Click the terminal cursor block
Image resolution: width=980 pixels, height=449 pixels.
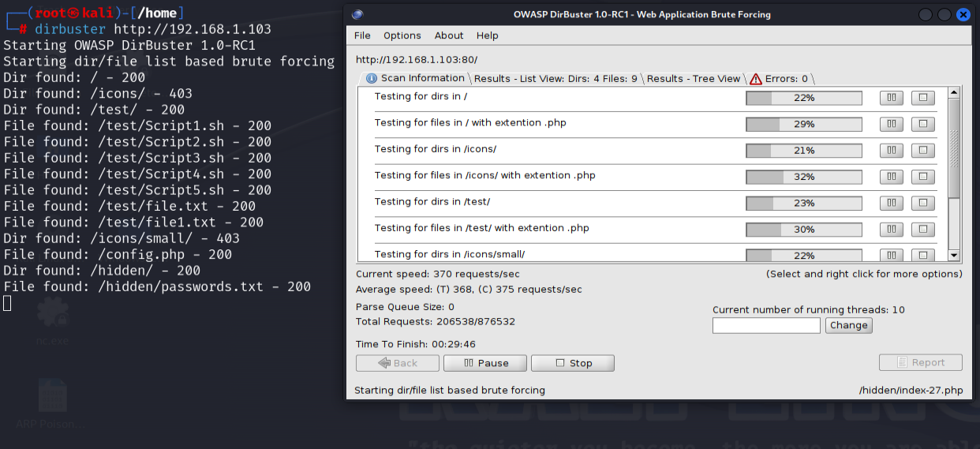click(7, 303)
